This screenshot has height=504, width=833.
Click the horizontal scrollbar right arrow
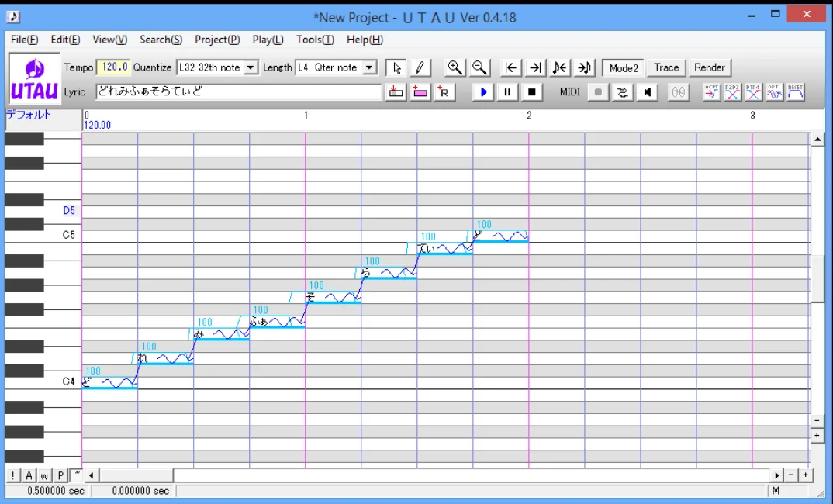point(777,475)
